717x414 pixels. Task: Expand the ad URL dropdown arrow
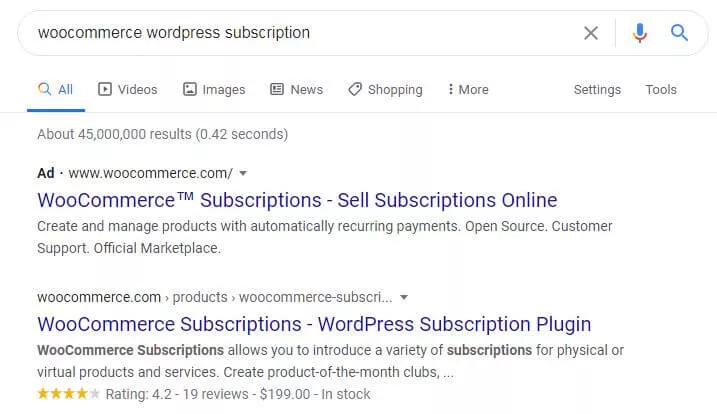coord(243,173)
